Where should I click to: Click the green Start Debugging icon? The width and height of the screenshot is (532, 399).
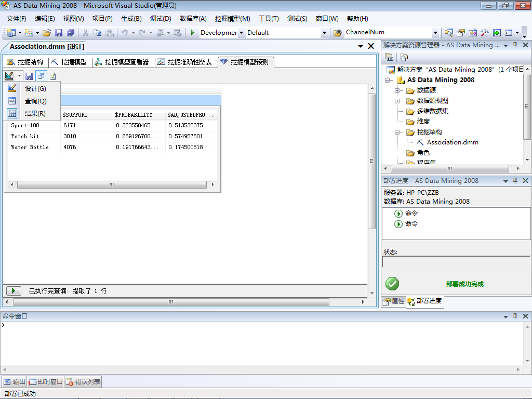[192, 33]
